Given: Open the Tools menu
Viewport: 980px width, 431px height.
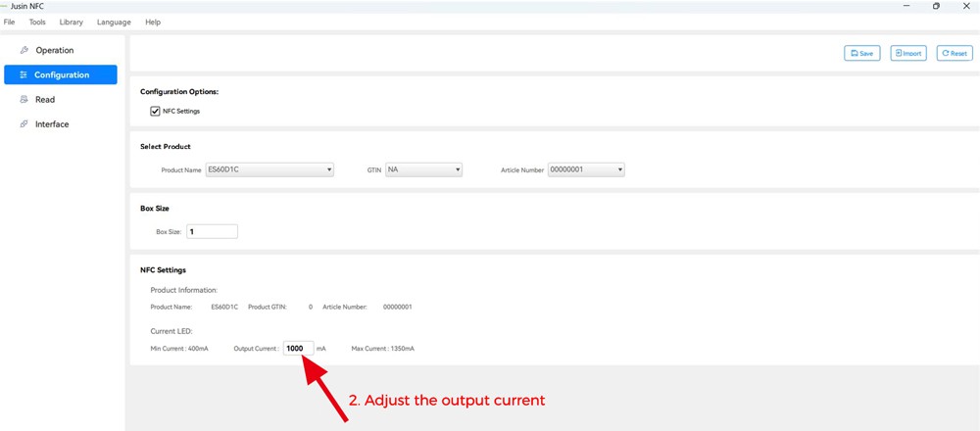Looking at the screenshot, I should pyautogui.click(x=37, y=22).
